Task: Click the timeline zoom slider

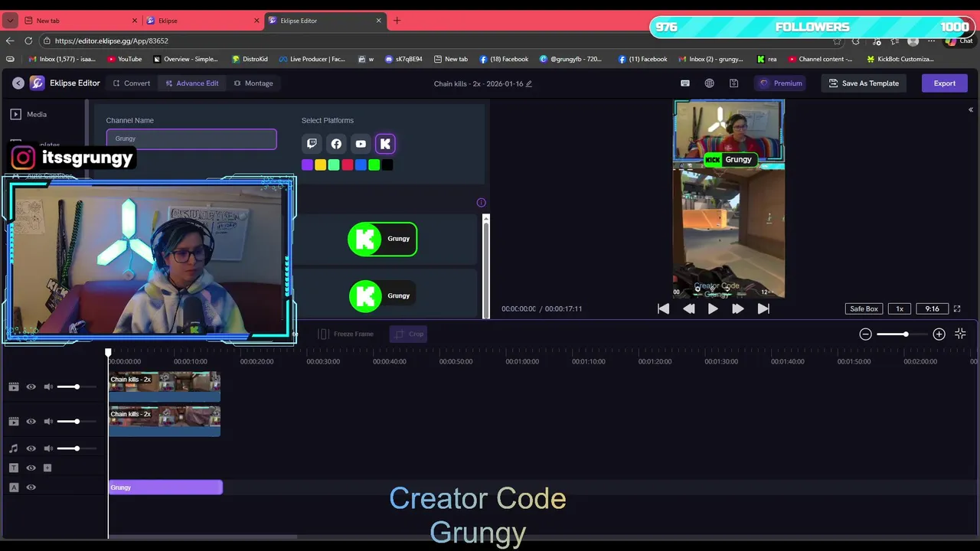Action: point(902,334)
